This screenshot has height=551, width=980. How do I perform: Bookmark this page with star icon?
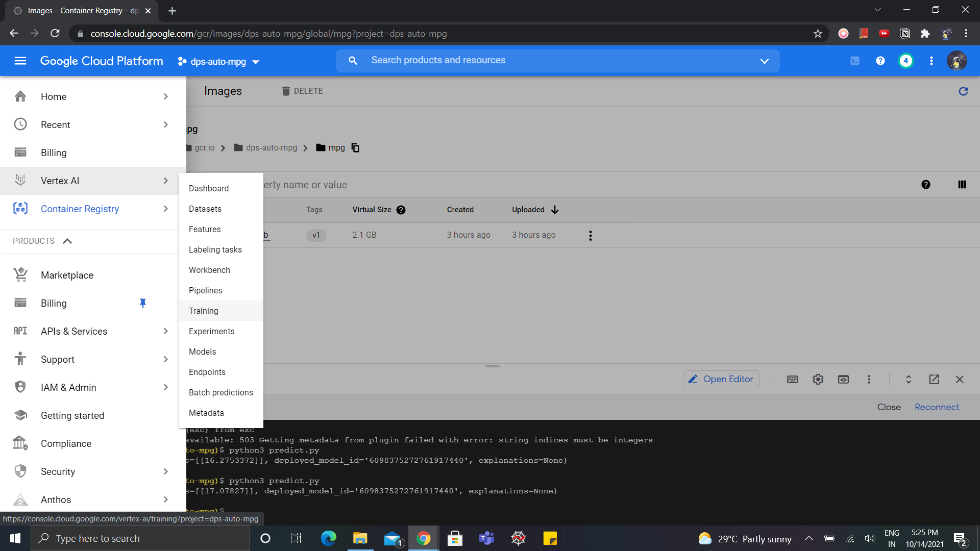[818, 34]
